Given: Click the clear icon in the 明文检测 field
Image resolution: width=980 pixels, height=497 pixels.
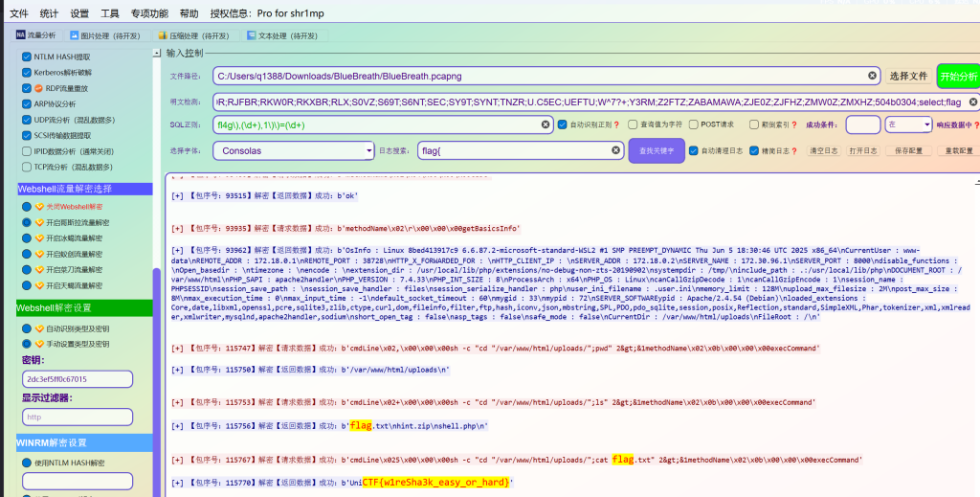Looking at the screenshot, I should pyautogui.click(x=973, y=102).
